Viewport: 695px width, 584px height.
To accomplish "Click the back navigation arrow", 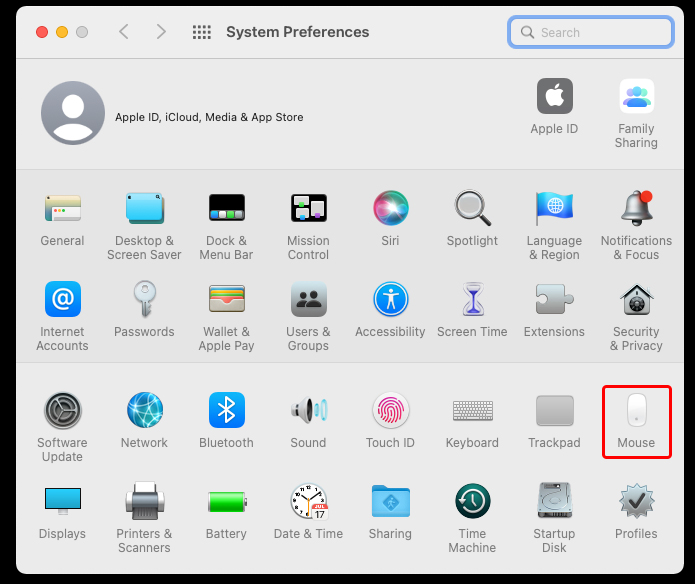I will [x=124, y=32].
